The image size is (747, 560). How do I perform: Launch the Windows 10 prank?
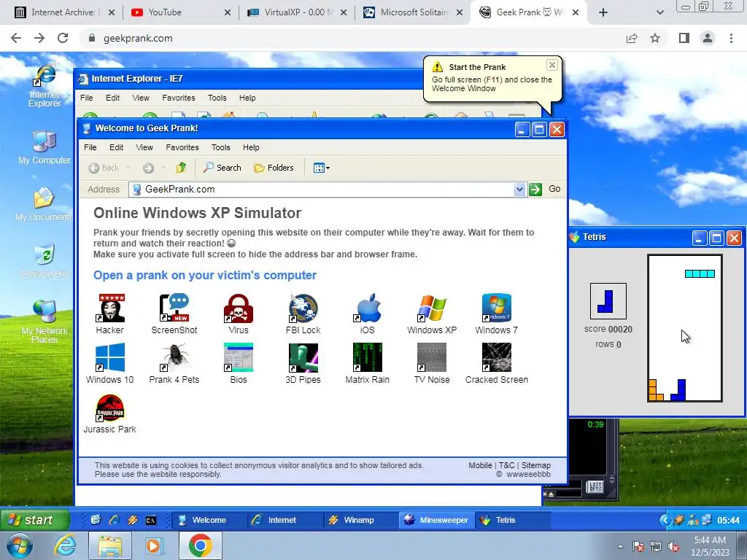point(110,357)
